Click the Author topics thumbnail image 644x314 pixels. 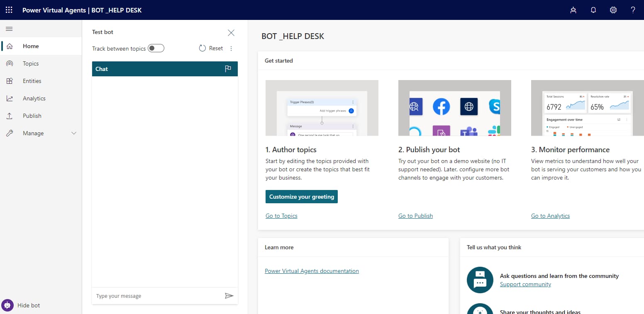coord(322,108)
